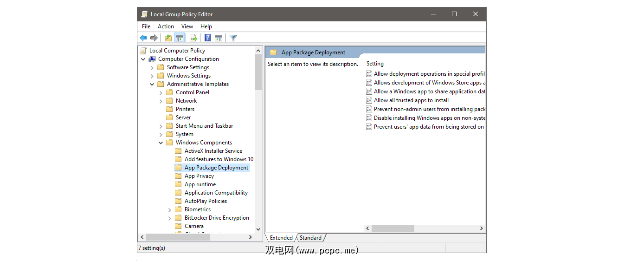
Task: Open Help via blue question mark icon
Action: [207, 38]
